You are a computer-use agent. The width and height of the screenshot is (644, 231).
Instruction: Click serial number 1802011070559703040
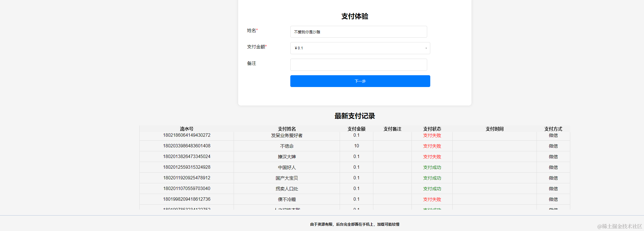(x=187, y=189)
